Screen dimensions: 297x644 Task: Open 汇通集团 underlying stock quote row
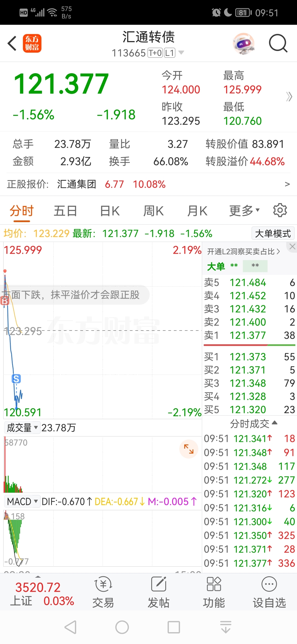(x=148, y=184)
